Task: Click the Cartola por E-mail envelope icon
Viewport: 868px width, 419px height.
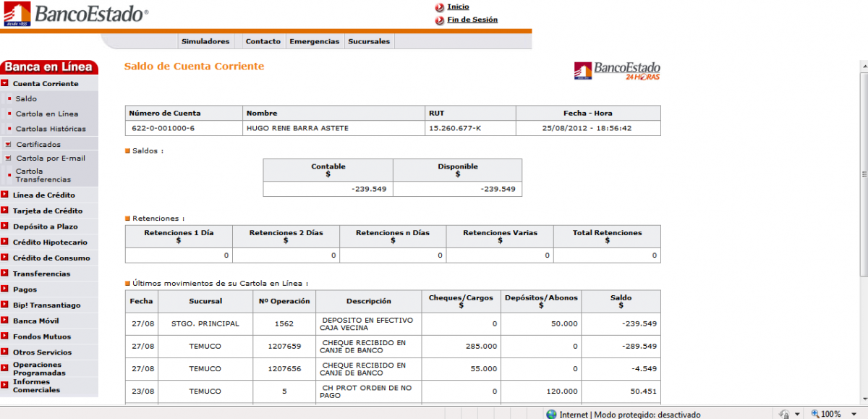Action: 9,158
